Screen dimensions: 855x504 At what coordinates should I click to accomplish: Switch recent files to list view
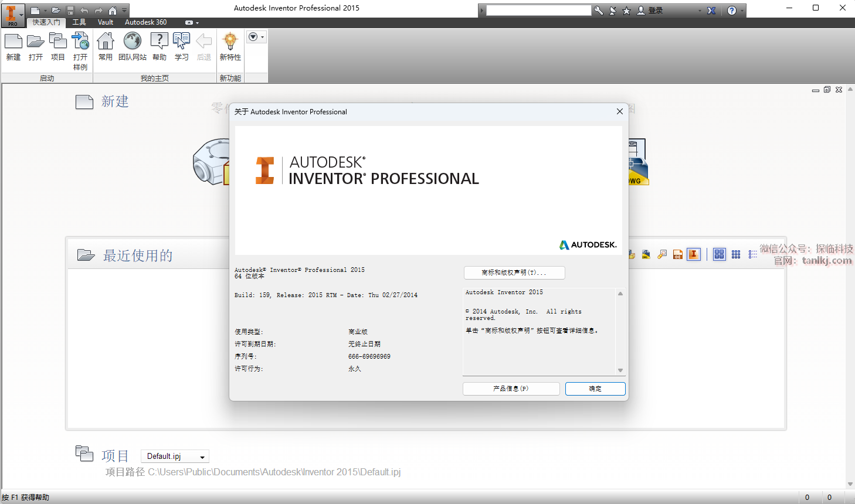click(x=752, y=254)
